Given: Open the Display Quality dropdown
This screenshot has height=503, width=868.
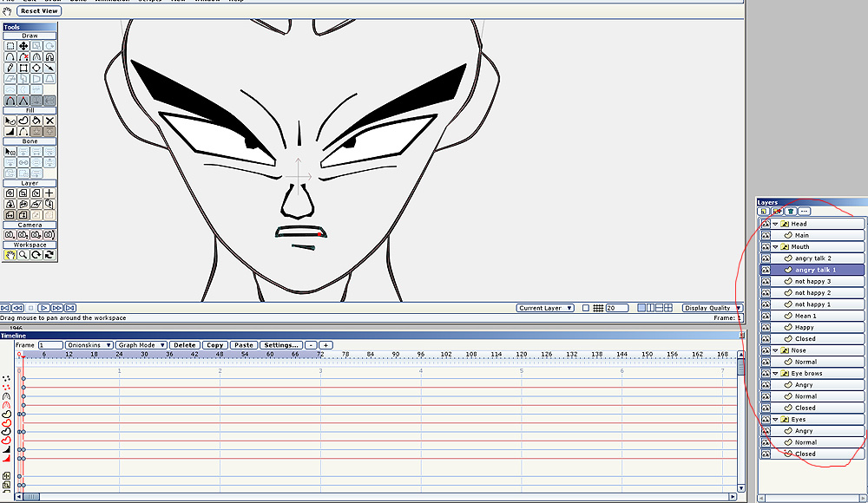Looking at the screenshot, I should click(x=712, y=308).
